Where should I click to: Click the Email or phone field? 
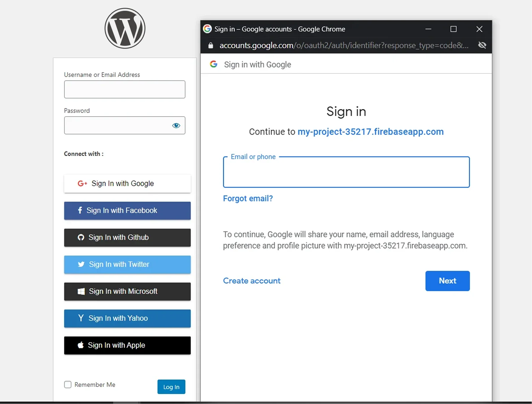pyautogui.click(x=346, y=172)
